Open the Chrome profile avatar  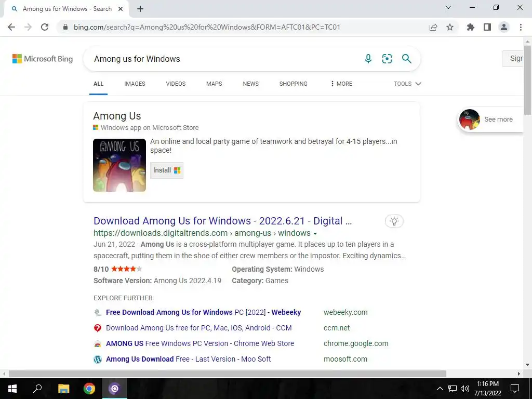[504, 27]
